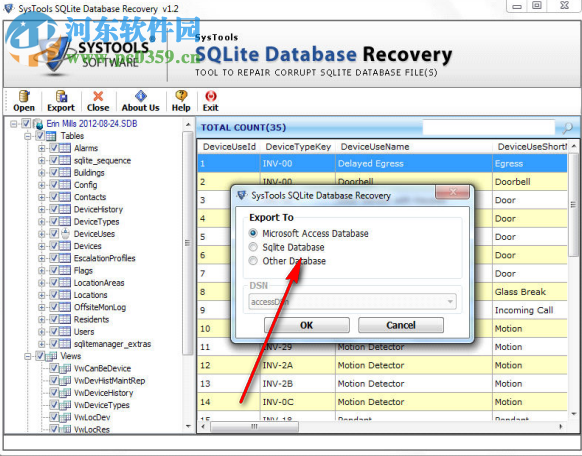Click the Export toolbar icon
This screenshot has width=582, height=456.
[61, 96]
